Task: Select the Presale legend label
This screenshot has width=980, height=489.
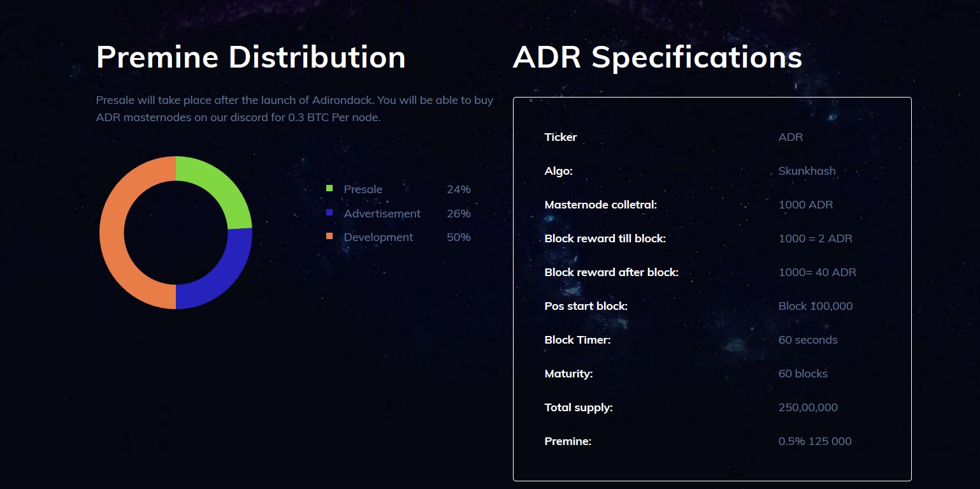Action: (x=363, y=189)
